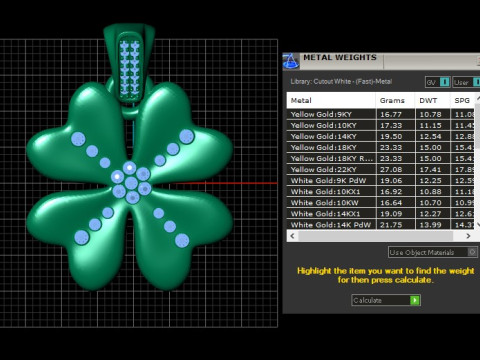Select the White Gold:9K PdW row
The height and width of the screenshot is (360, 480).
click(381, 180)
